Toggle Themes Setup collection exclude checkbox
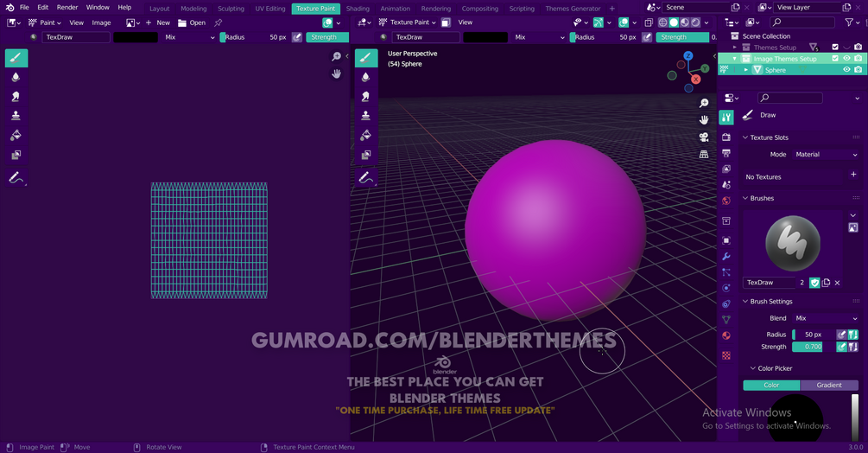Screen dimensions: 868x453 click(835, 47)
